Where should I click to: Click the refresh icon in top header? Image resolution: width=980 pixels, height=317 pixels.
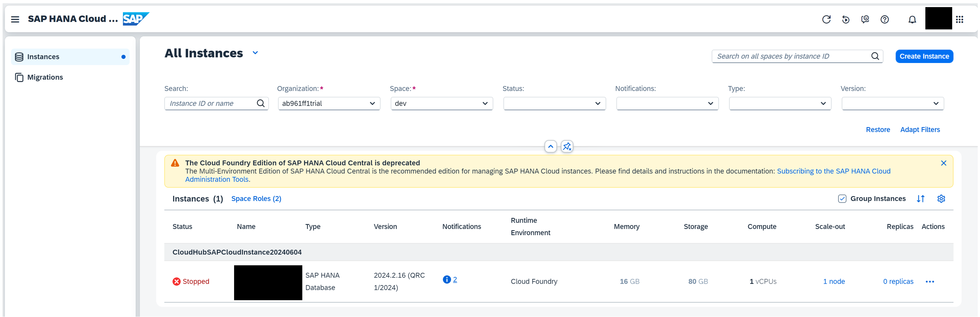826,19
